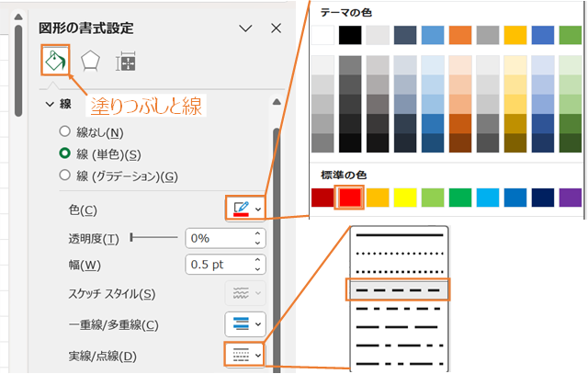Pick the white theme color swatch
This screenshot has height=374, width=588.
pos(322,35)
